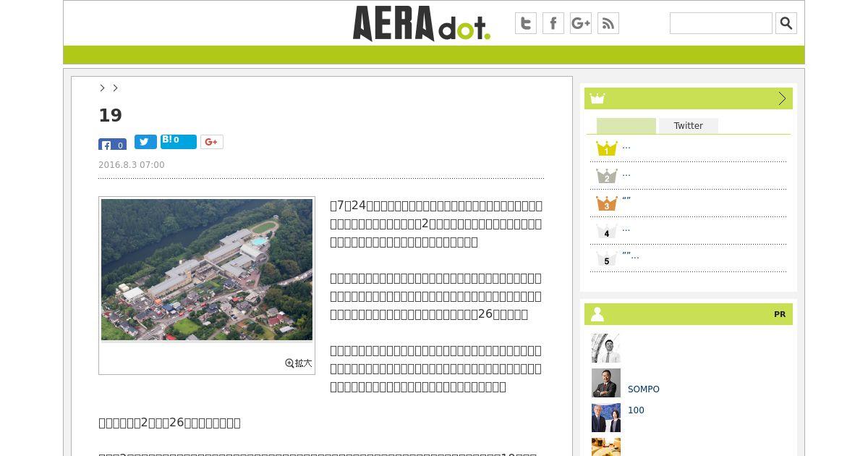Open the rank 1 gold crown article
868x456 pixels.
tap(606, 148)
